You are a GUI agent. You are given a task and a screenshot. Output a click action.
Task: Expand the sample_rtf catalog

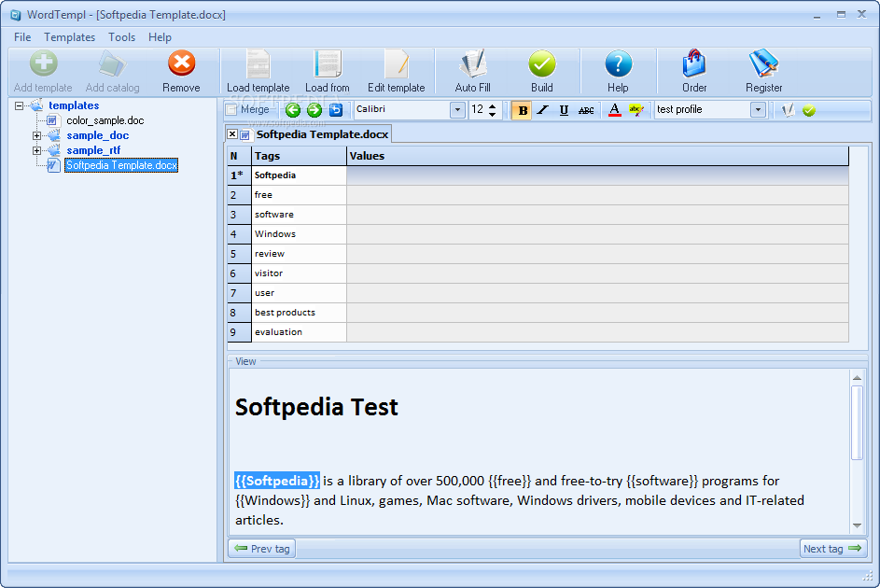click(x=36, y=150)
